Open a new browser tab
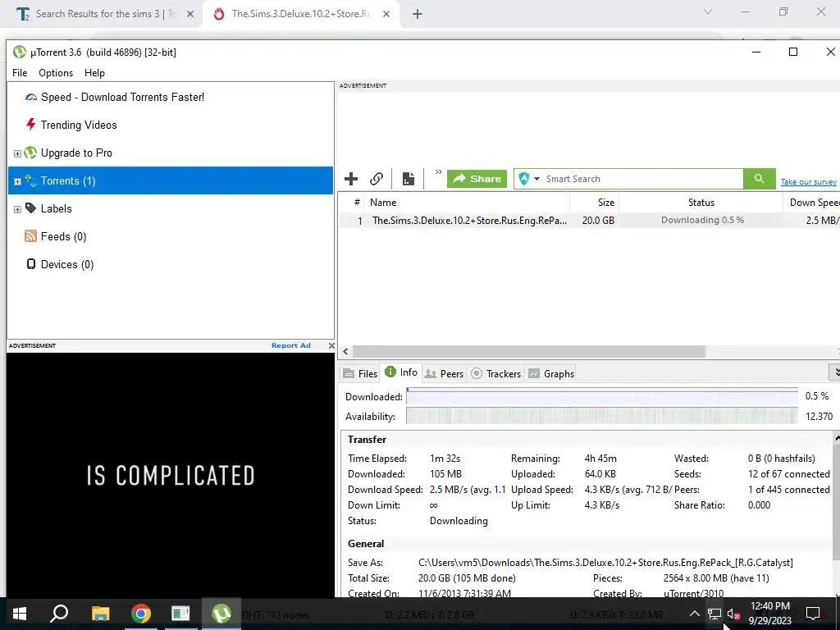The image size is (840, 630). pos(418,14)
